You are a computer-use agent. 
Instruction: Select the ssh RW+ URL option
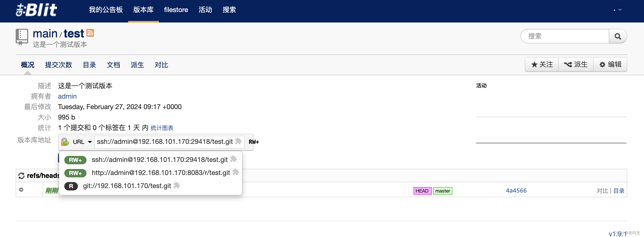coord(151,160)
